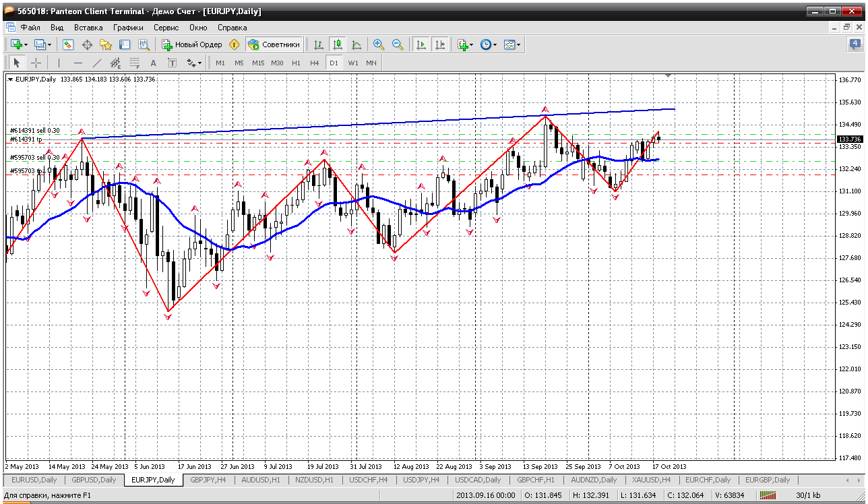Screen dimensions: 868x504
Task: Click the chart shift marker triangle at top
Action: tap(668, 76)
